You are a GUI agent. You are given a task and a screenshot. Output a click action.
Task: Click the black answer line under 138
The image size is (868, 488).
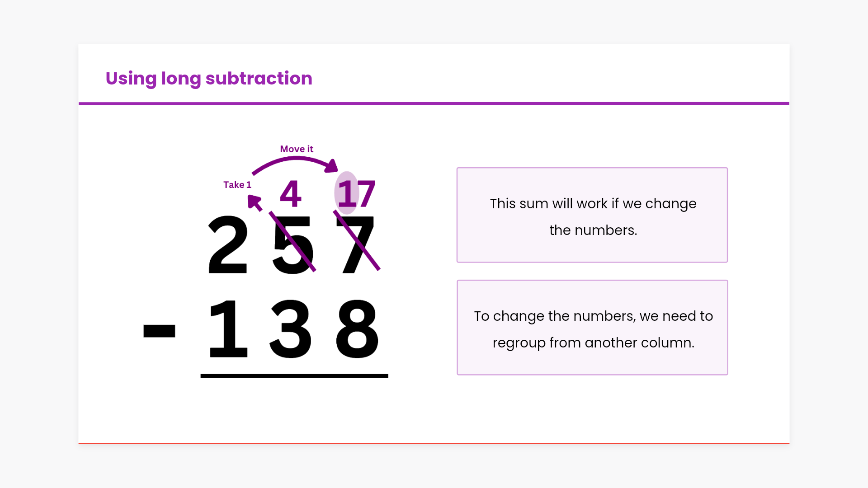pyautogui.click(x=294, y=376)
